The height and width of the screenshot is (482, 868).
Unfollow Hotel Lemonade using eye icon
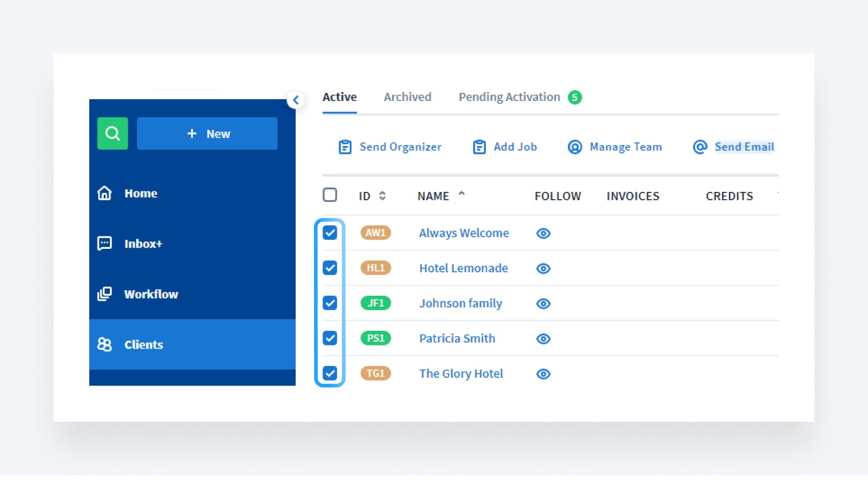(543, 268)
